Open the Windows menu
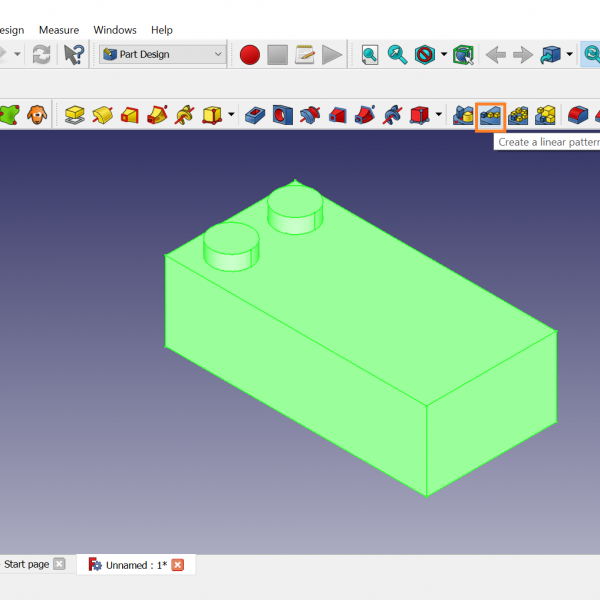The image size is (600, 600). point(115,30)
